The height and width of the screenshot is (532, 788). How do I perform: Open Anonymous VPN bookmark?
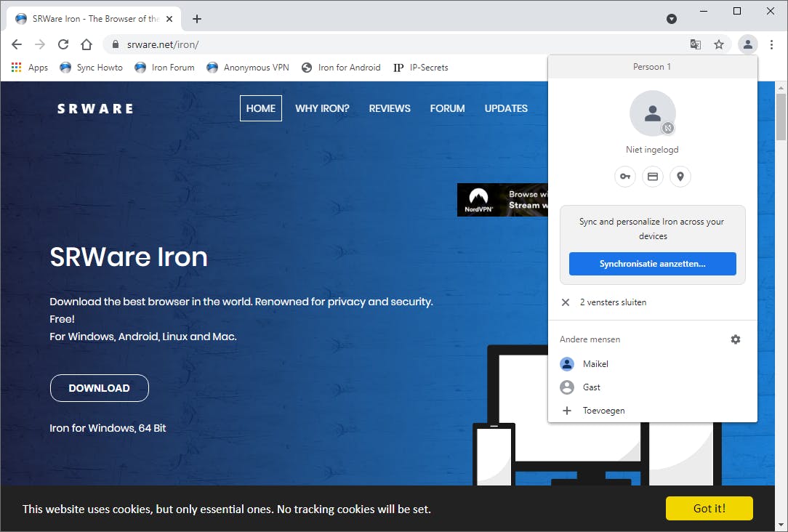(248, 68)
